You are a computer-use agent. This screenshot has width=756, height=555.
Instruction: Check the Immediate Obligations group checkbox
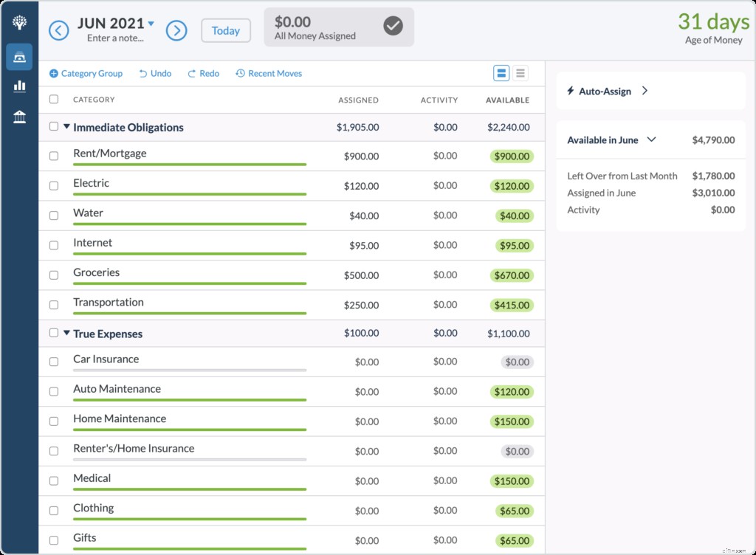[53, 125]
